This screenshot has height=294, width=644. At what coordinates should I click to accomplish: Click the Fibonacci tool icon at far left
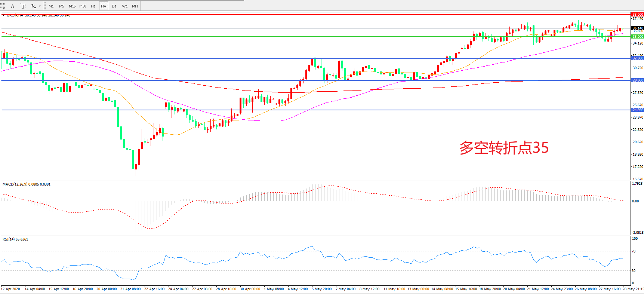[x=3, y=6]
